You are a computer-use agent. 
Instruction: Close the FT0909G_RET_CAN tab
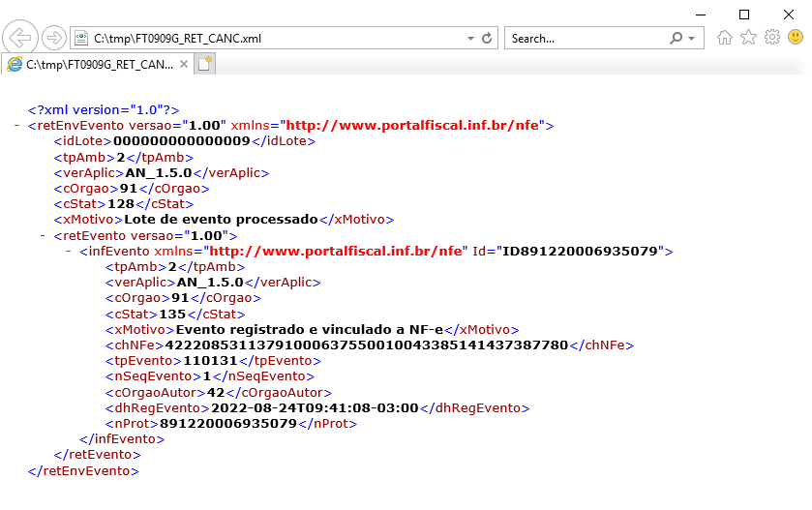(184, 64)
